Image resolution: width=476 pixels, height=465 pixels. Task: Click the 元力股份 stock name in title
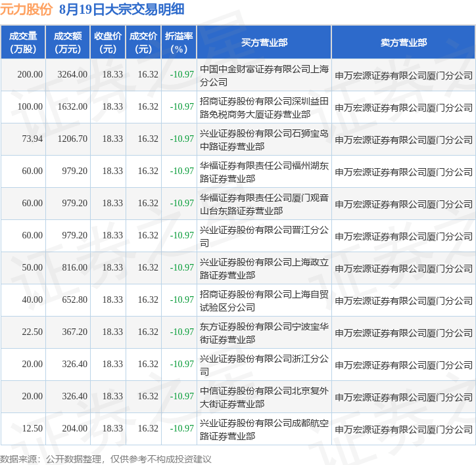26,9
